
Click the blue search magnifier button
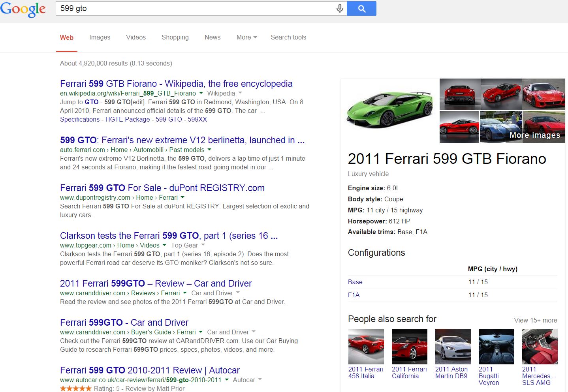(x=361, y=8)
